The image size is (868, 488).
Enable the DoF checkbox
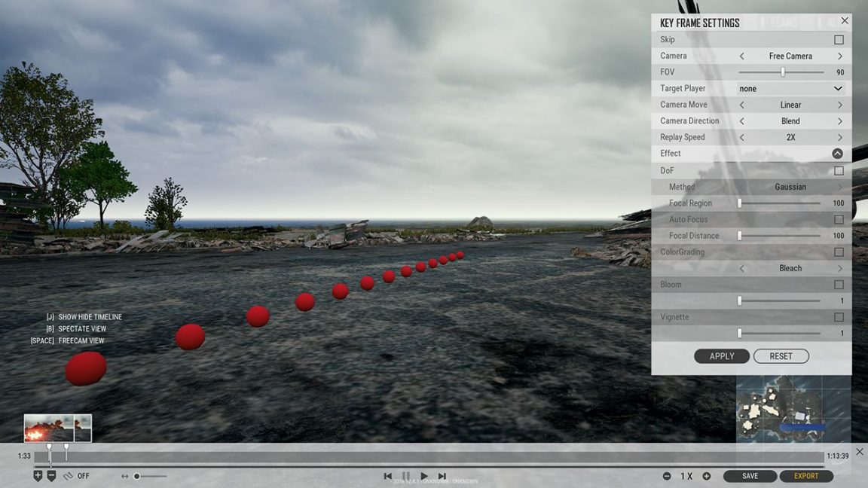point(839,171)
